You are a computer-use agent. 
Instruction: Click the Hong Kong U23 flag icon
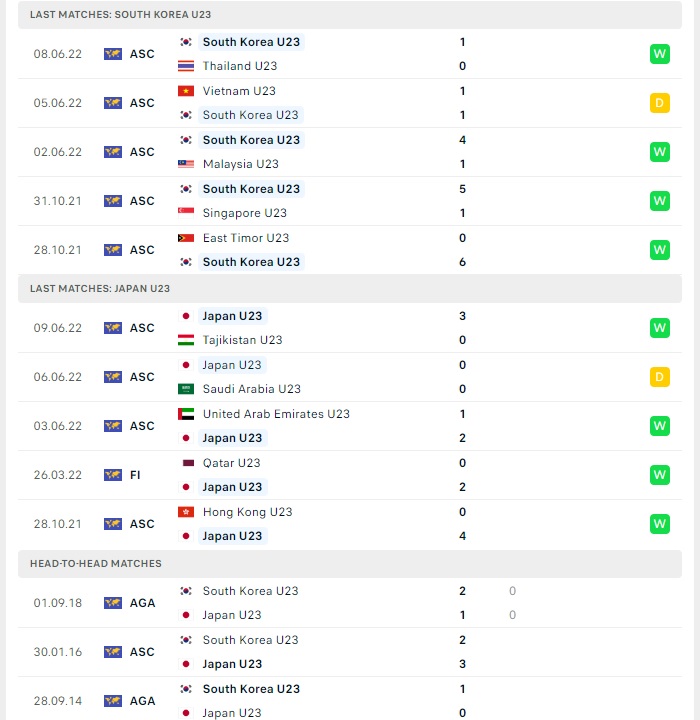pos(186,512)
